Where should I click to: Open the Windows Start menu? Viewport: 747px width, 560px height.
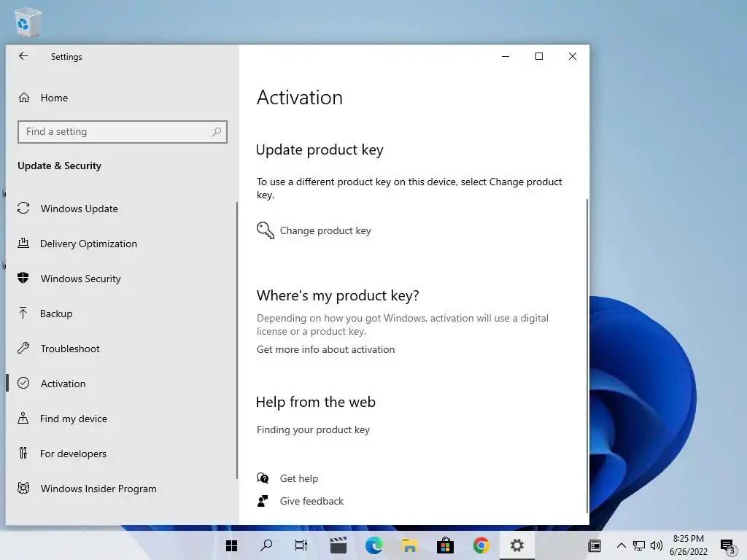tap(231, 545)
